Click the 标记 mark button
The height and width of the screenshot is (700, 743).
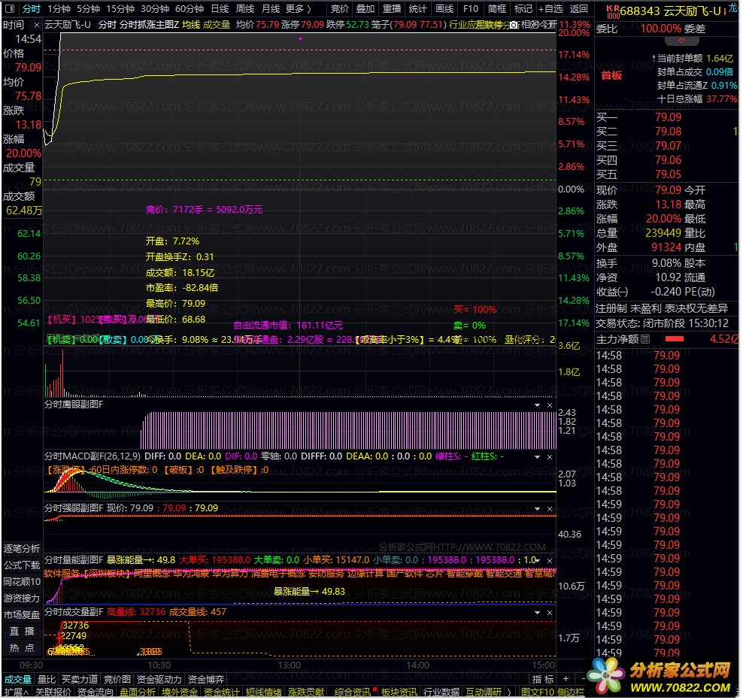point(525,8)
